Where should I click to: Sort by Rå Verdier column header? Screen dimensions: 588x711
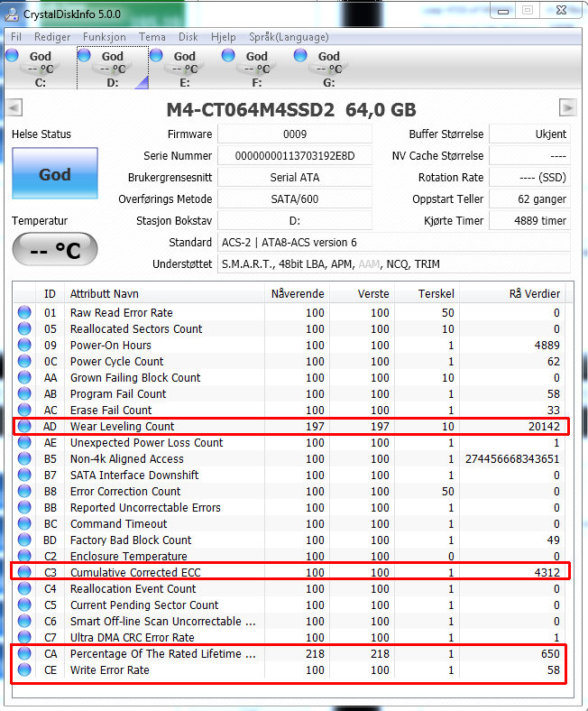tap(513, 294)
